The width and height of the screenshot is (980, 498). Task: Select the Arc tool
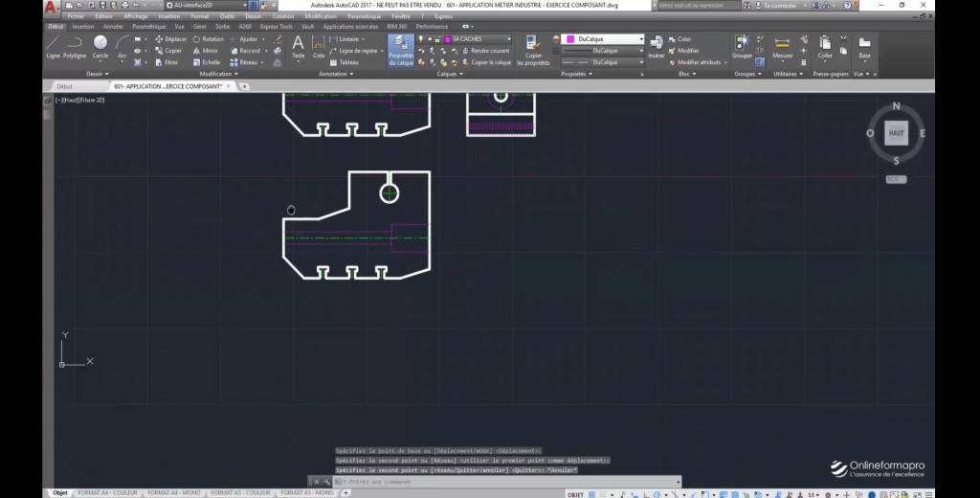coord(122,47)
